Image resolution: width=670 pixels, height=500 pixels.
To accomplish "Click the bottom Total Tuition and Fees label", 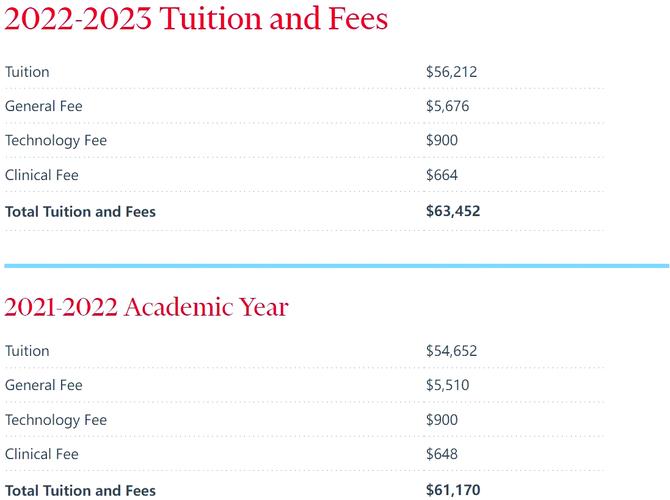I will 80,491.
